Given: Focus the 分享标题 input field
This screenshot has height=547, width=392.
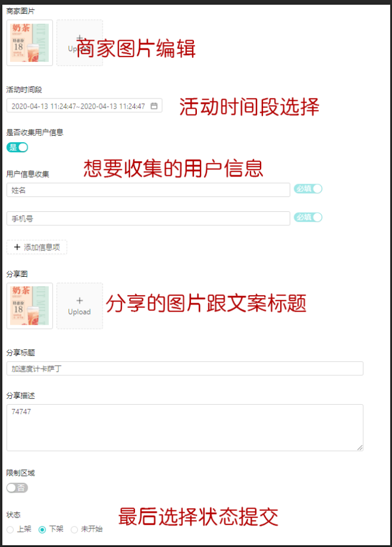Looking at the screenshot, I should [185, 369].
